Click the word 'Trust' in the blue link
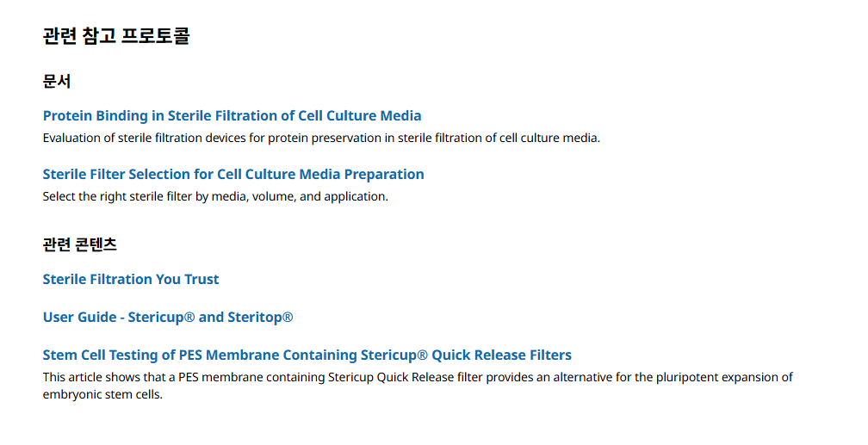This screenshot has height=445, width=868. click(201, 279)
